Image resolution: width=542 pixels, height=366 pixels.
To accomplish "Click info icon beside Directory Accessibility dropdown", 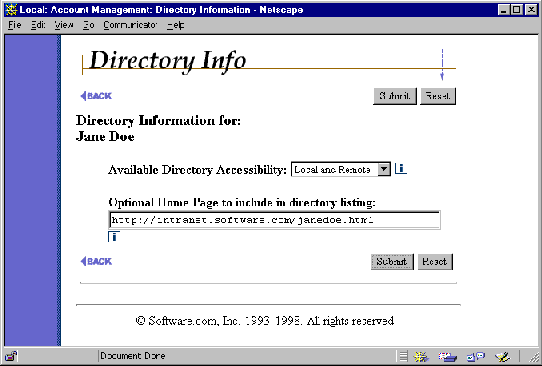I will click(400, 169).
